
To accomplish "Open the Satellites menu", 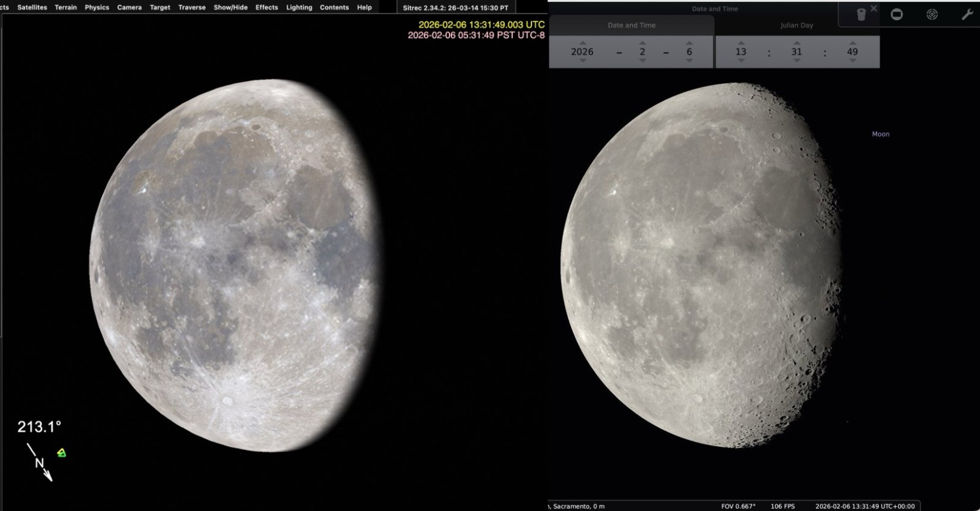I will (x=32, y=7).
